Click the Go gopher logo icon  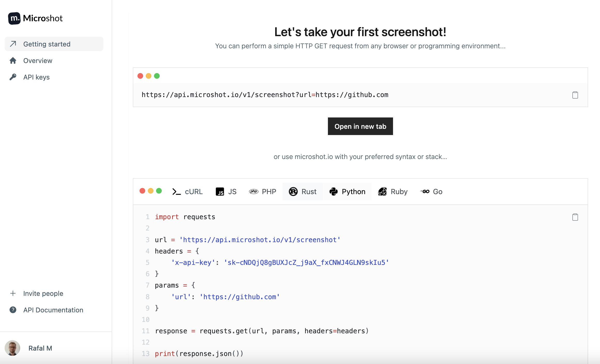425,192
